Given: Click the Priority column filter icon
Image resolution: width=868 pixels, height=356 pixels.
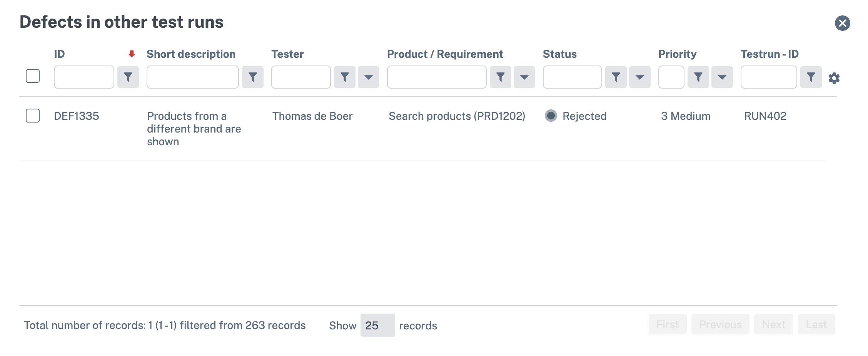Looking at the screenshot, I should pyautogui.click(x=698, y=77).
